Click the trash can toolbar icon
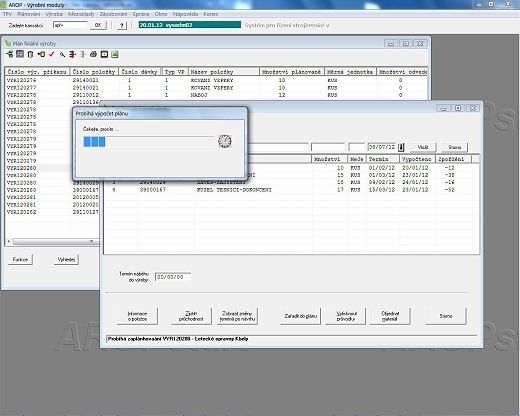This screenshot has width=520, height=416. pos(30,54)
